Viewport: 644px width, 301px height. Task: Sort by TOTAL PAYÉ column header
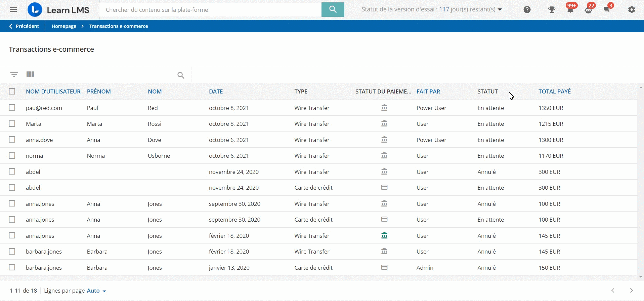pyautogui.click(x=555, y=91)
